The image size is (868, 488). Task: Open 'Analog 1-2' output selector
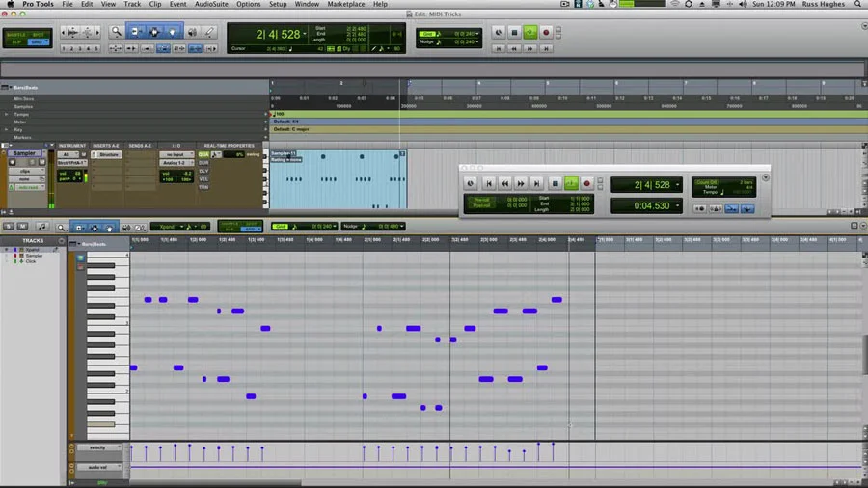coord(176,163)
